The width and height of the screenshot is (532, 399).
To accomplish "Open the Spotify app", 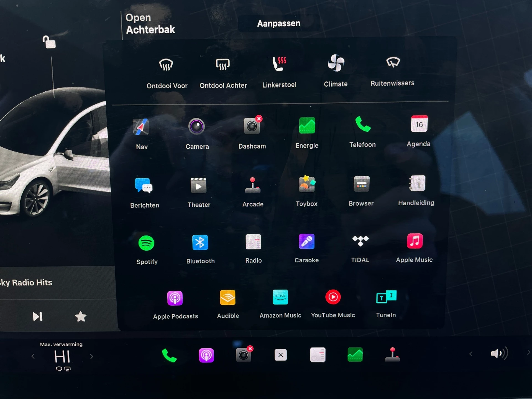I will [x=146, y=243].
